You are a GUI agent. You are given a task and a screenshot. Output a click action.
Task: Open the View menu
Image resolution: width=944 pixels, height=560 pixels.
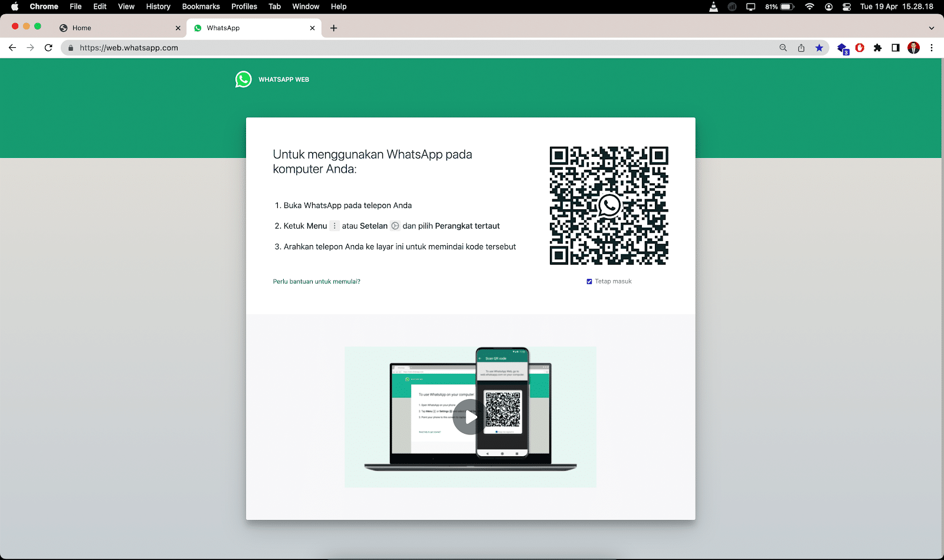pos(126,6)
